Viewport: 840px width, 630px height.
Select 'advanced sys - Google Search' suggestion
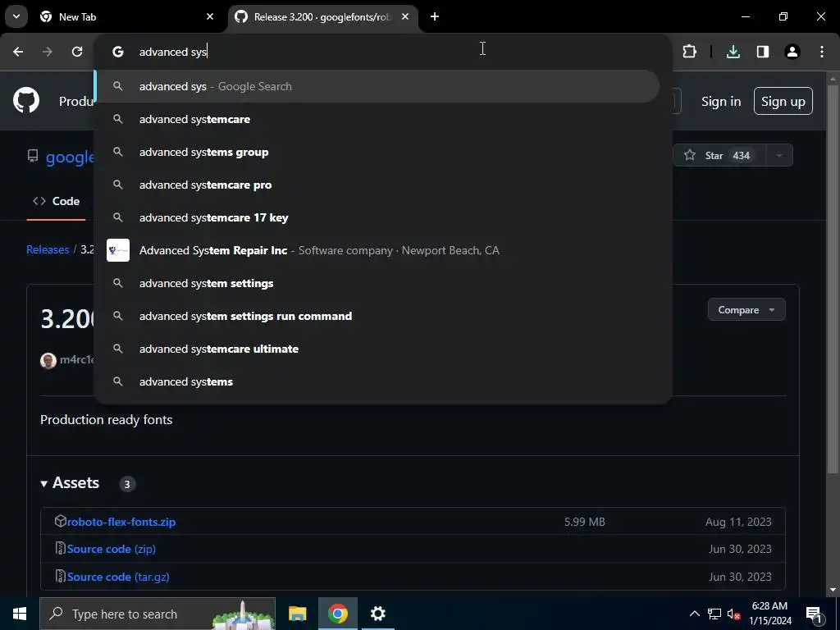[377, 86]
